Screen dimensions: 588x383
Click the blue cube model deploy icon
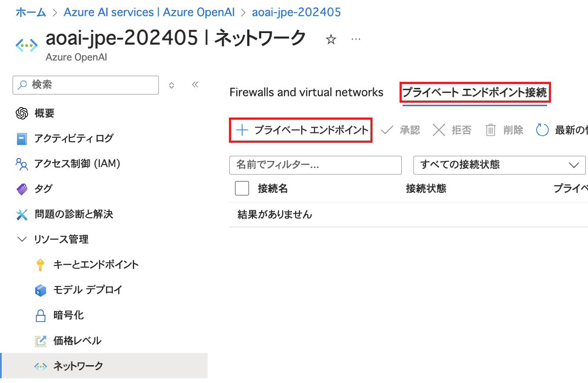[x=40, y=290]
